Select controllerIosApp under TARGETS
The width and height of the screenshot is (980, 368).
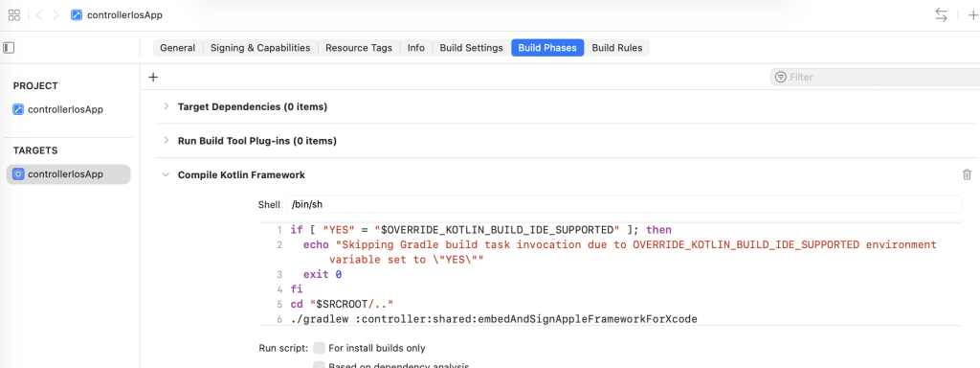click(68, 174)
